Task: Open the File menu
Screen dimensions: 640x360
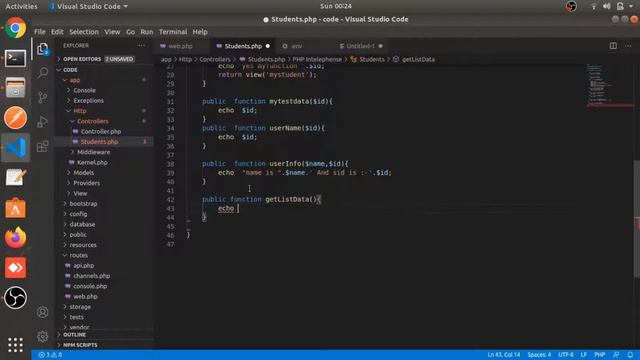Action: (40, 32)
